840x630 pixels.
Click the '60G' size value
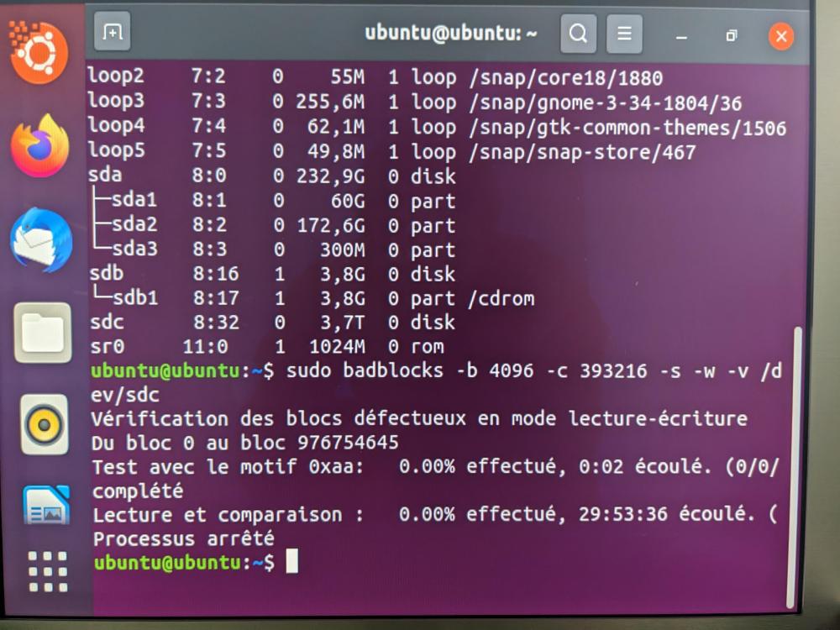[x=349, y=202]
